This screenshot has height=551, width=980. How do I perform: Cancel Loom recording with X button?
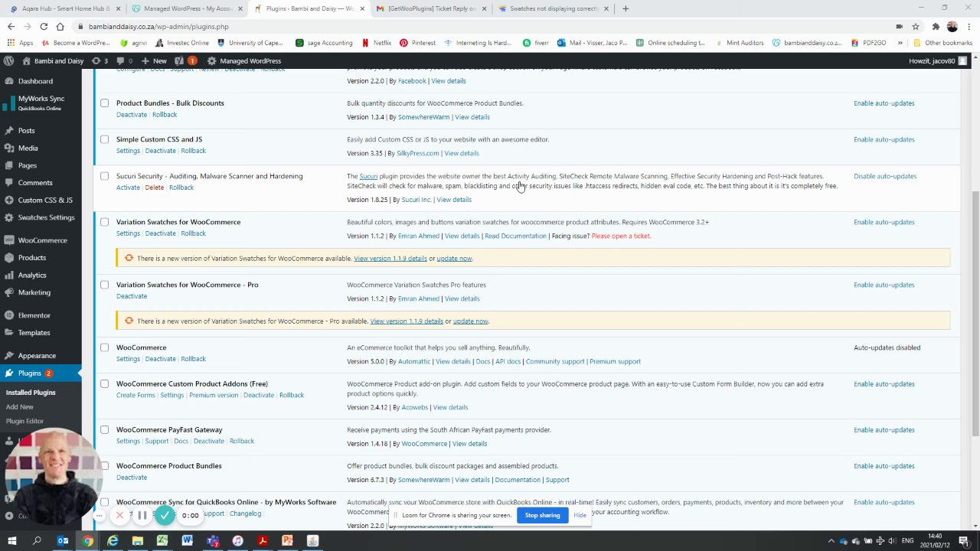point(119,515)
